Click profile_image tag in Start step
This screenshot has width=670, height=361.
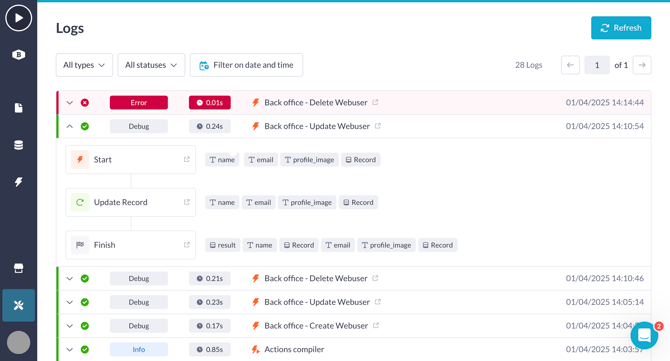pos(309,159)
